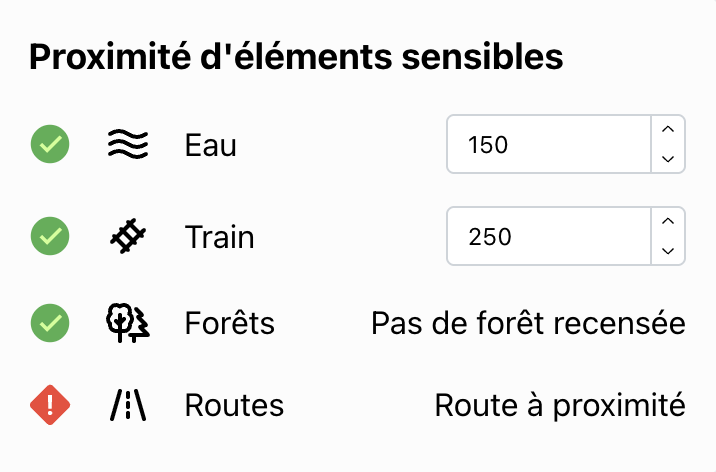This screenshot has width=716, height=472.
Task: Click the railway track icon
Action: pyautogui.click(x=128, y=237)
